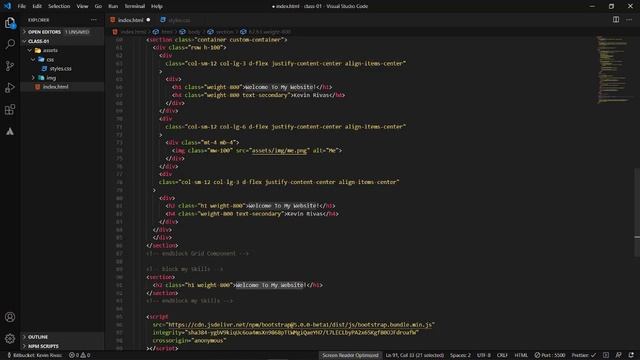640x360 pixels.
Task: Open the Explorer views ellipsis menu
Action: pos(94,20)
